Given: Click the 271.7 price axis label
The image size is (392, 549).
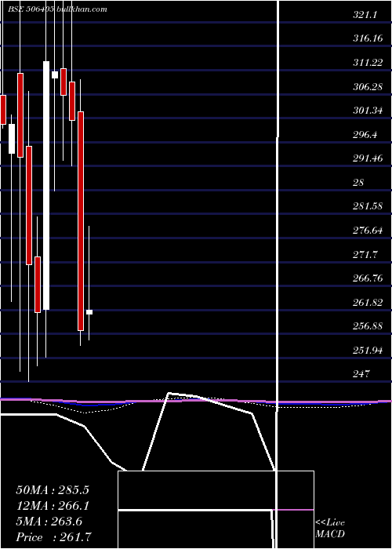Looking at the screenshot, I should pos(365,255).
